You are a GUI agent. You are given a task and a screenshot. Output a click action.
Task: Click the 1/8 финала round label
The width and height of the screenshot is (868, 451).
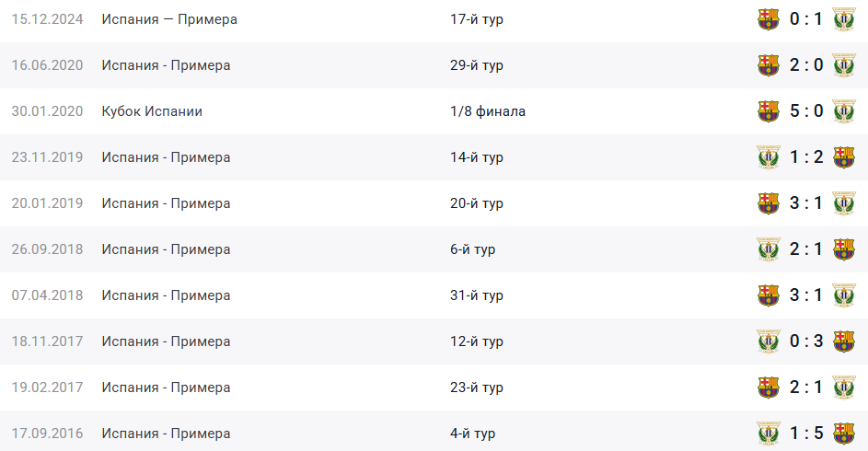click(488, 111)
